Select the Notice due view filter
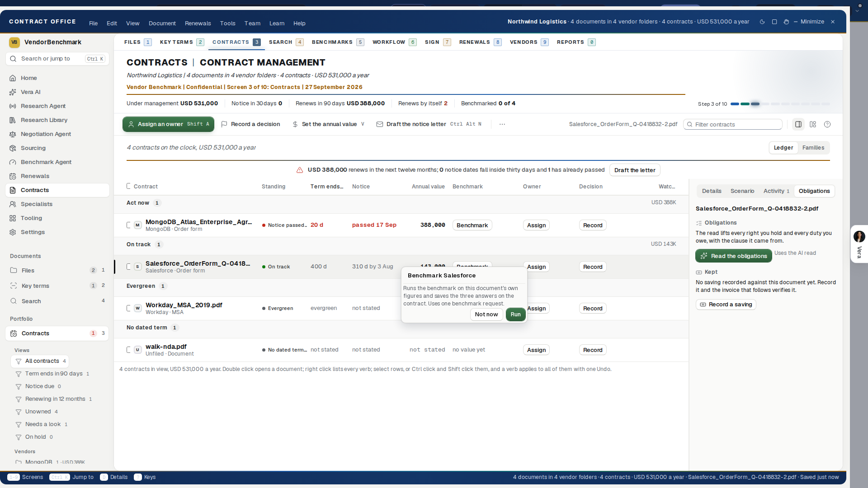 (40, 386)
